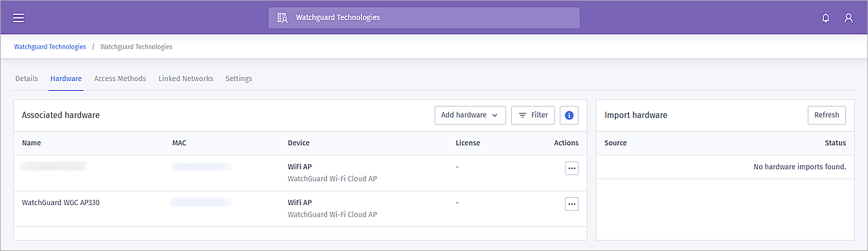Follow the Watchguard Technologies breadcrumb link
The width and height of the screenshot is (868, 251).
[x=50, y=47]
